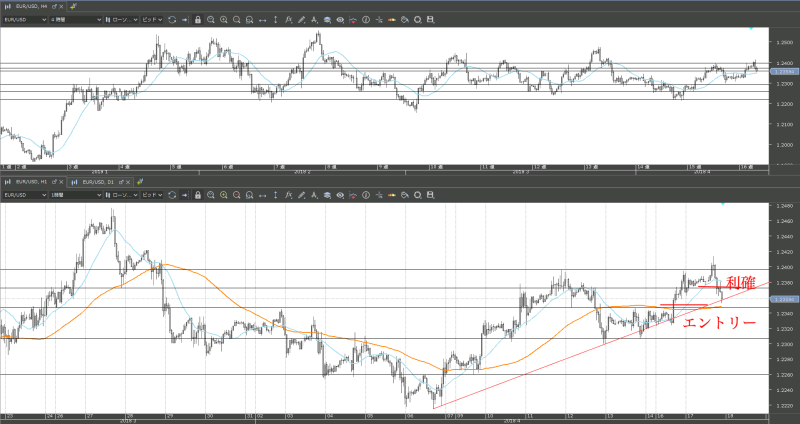
Task: Select the pencil drawing tool on upper H4 chart
Action: click(302, 20)
